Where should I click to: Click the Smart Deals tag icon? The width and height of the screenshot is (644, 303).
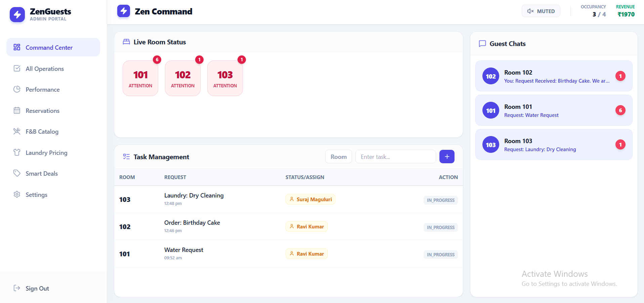coord(17,173)
